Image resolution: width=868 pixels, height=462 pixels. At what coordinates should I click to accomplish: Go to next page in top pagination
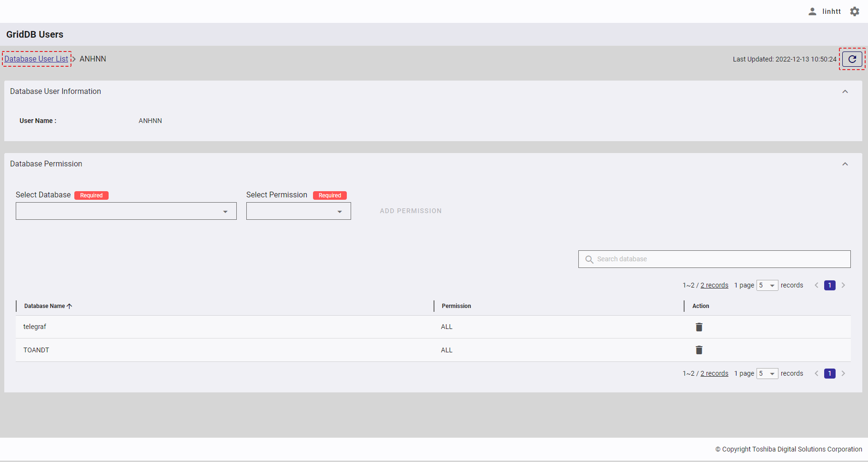pos(843,285)
